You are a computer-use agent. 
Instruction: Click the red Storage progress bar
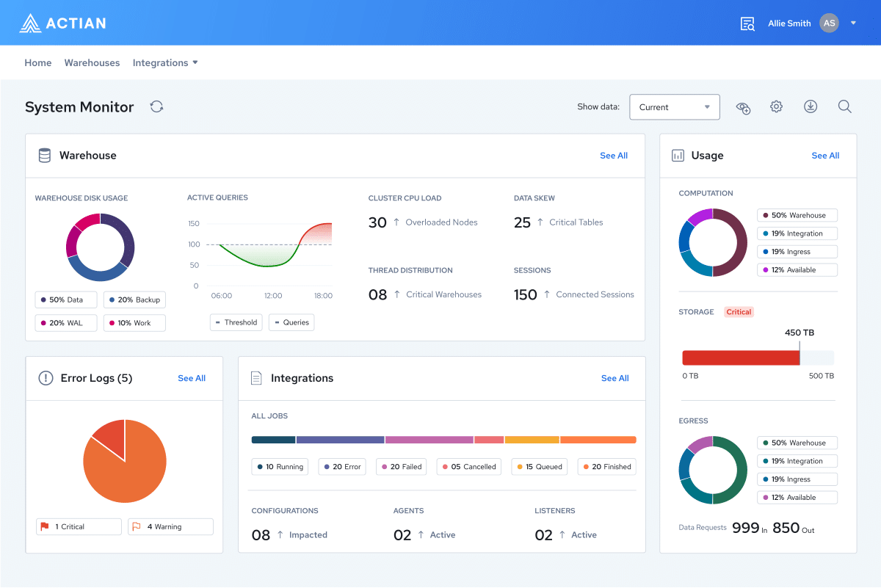740,357
